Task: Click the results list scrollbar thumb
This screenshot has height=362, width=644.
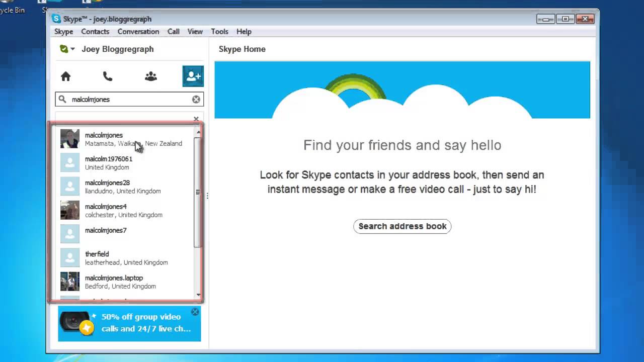Action: point(198,192)
